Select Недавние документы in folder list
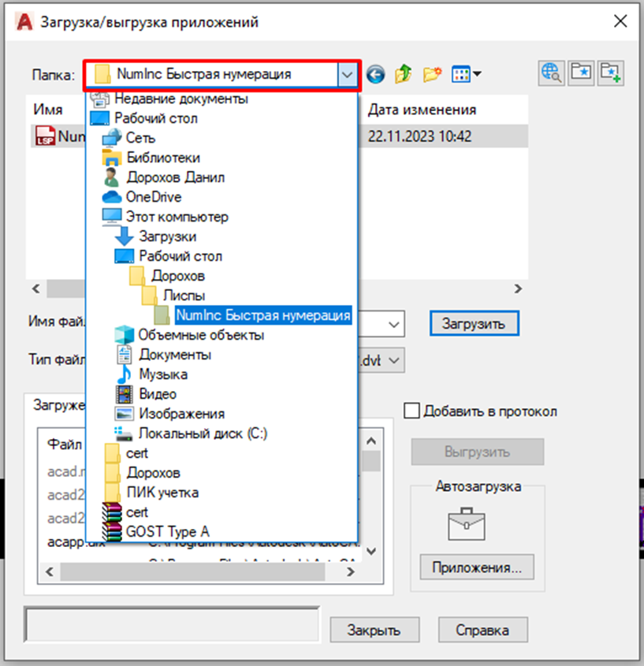 coord(181,99)
